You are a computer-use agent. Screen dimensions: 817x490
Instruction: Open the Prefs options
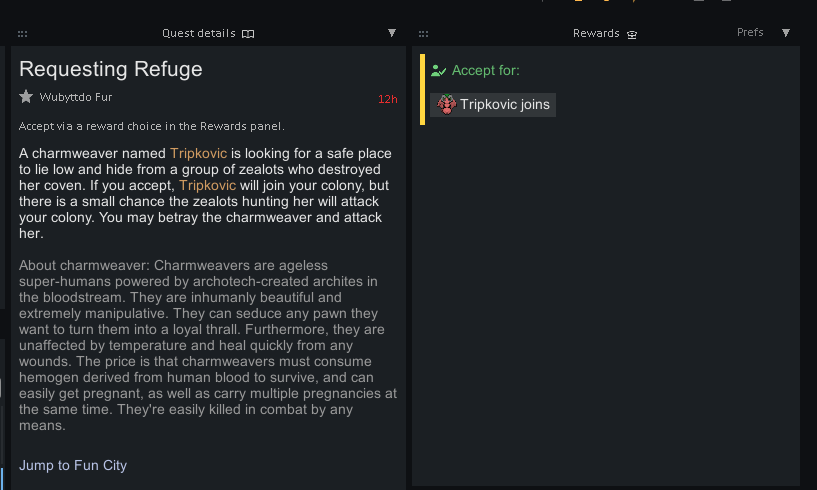[750, 32]
